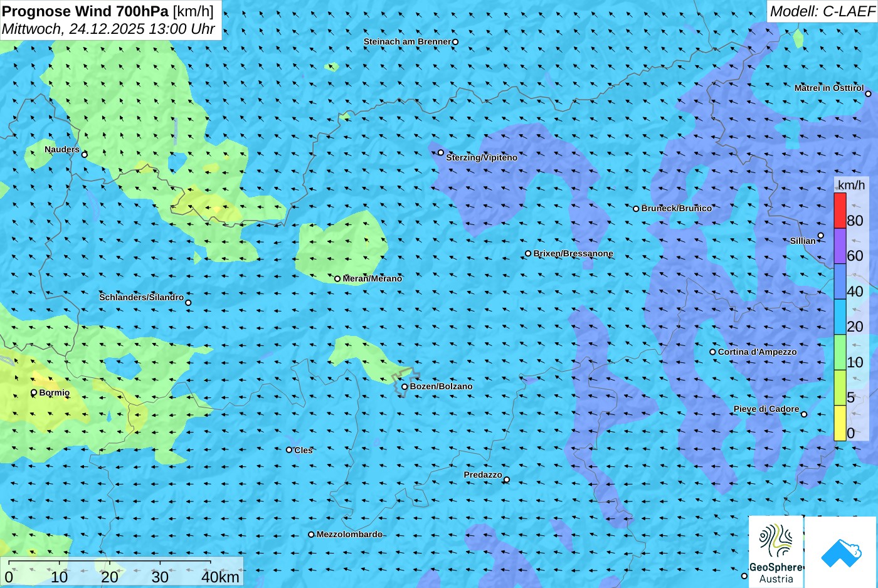
Task: Click the Mezzolombardo location label
Action: [349, 534]
